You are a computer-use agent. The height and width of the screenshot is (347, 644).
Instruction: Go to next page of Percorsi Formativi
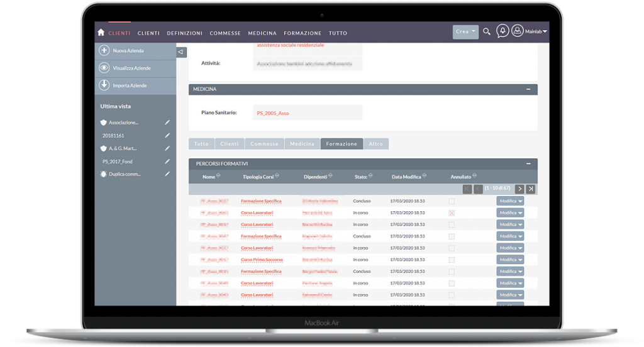[x=519, y=189]
